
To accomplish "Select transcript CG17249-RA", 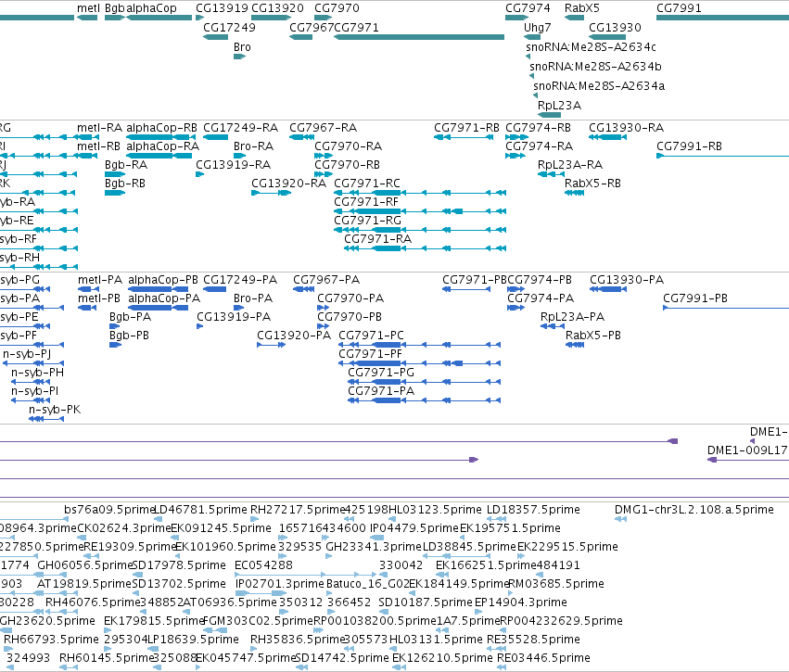I will (x=240, y=128).
